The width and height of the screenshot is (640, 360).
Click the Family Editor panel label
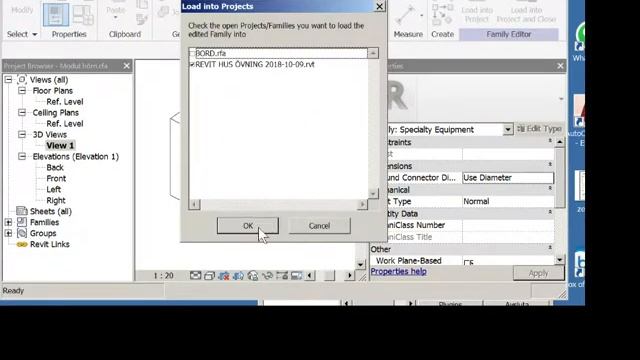pyautogui.click(x=509, y=34)
